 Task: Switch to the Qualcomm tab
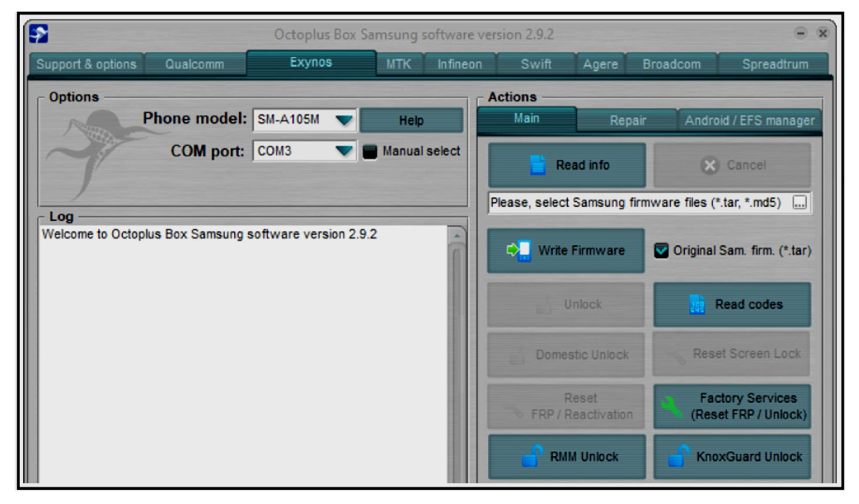(x=195, y=64)
